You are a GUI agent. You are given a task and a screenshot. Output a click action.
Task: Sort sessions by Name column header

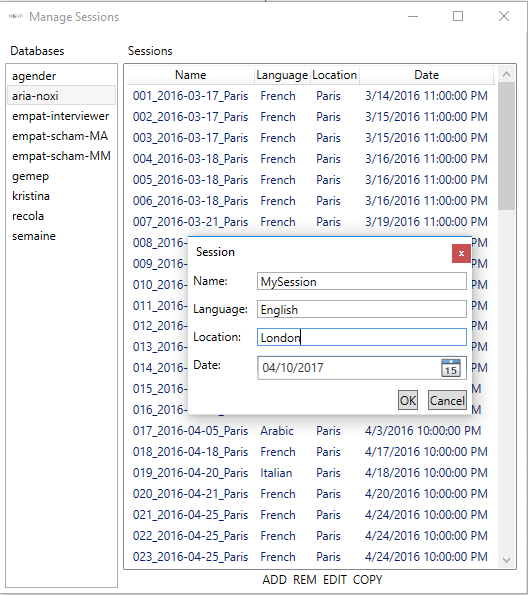tap(191, 75)
